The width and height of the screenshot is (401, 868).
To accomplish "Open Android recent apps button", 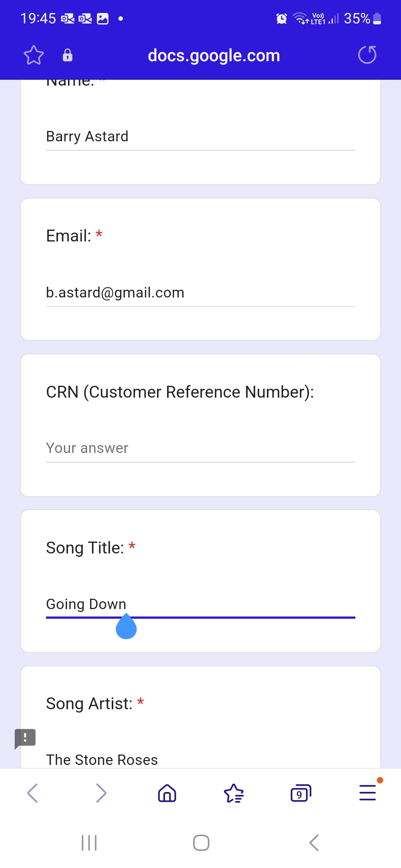I will point(89,843).
